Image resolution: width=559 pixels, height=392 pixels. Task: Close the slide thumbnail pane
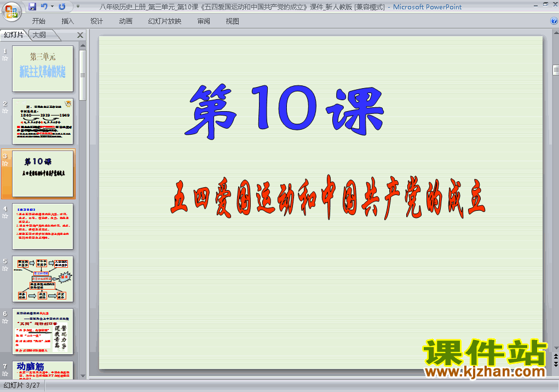80,35
